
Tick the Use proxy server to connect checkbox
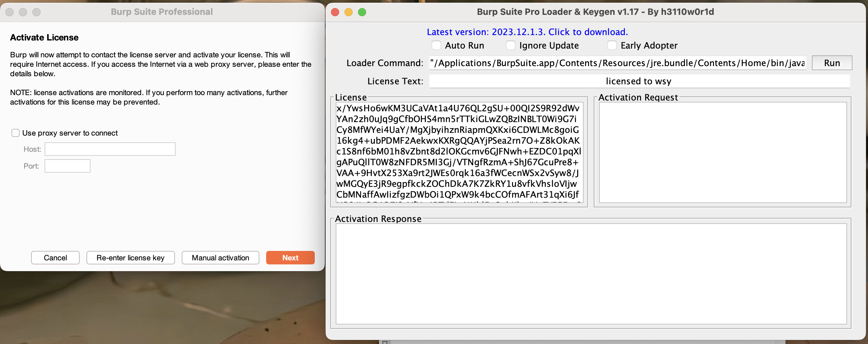point(16,133)
